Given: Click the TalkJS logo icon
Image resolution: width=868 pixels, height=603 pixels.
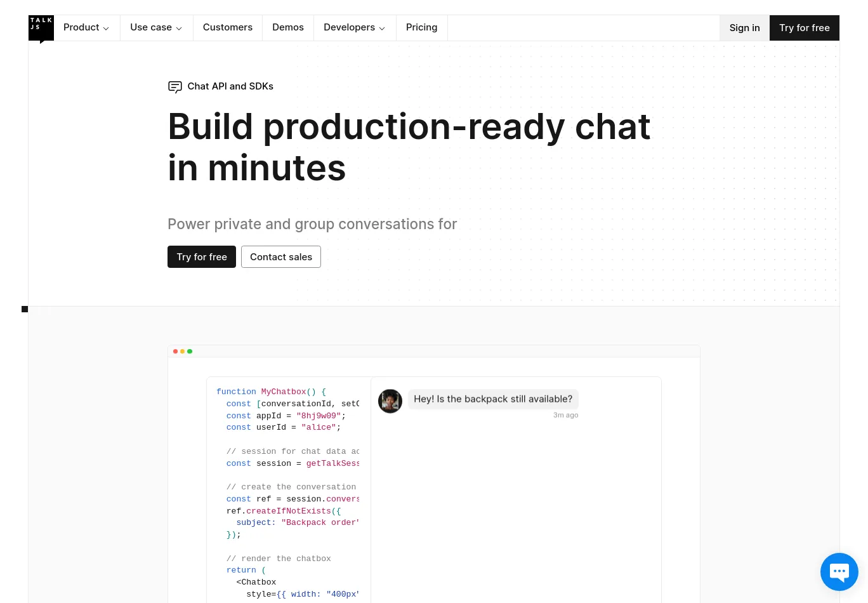Looking at the screenshot, I should point(41,28).
